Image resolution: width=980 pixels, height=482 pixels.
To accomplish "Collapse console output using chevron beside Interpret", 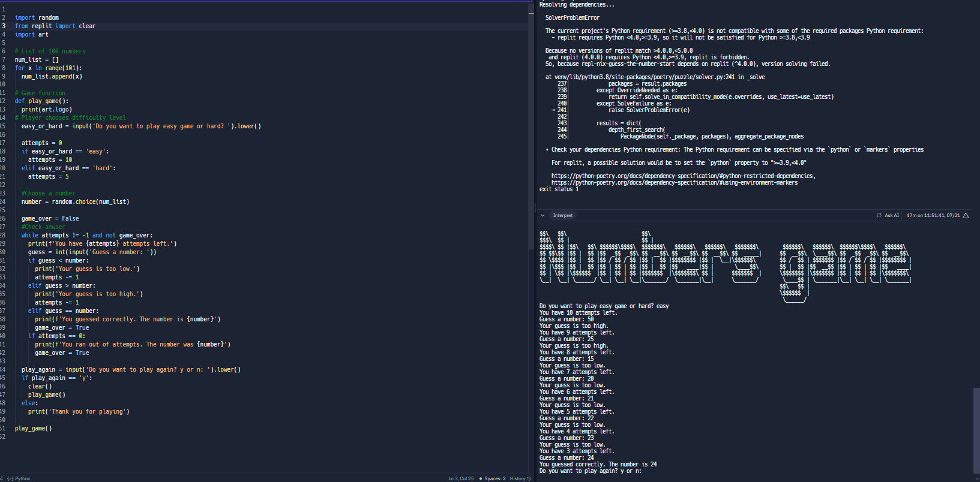I will click(x=543, y=215).
